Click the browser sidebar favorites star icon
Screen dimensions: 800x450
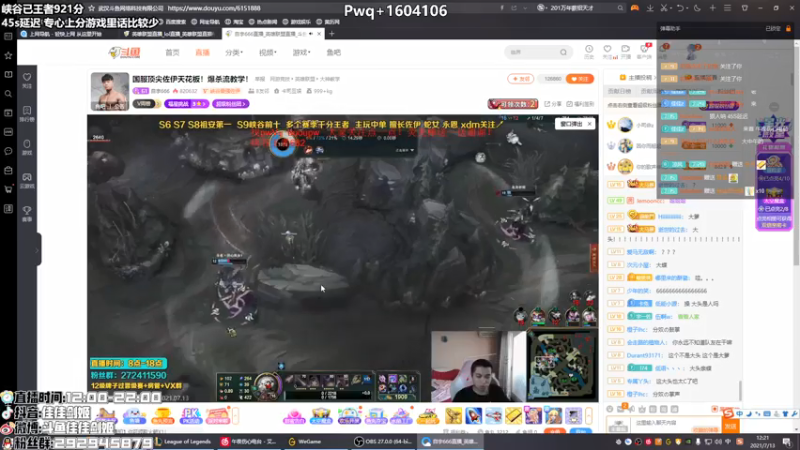[8, 55]
